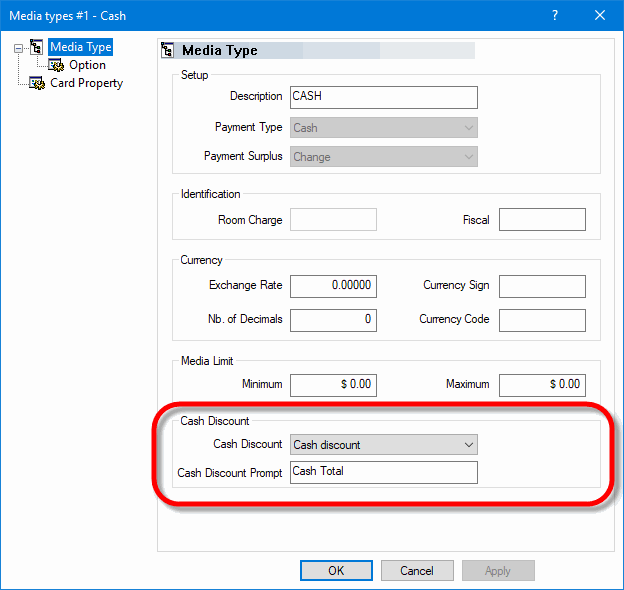Screen dimensions: 624x590
Task: Click the Exchange Rate field
Action: [333, 285]
